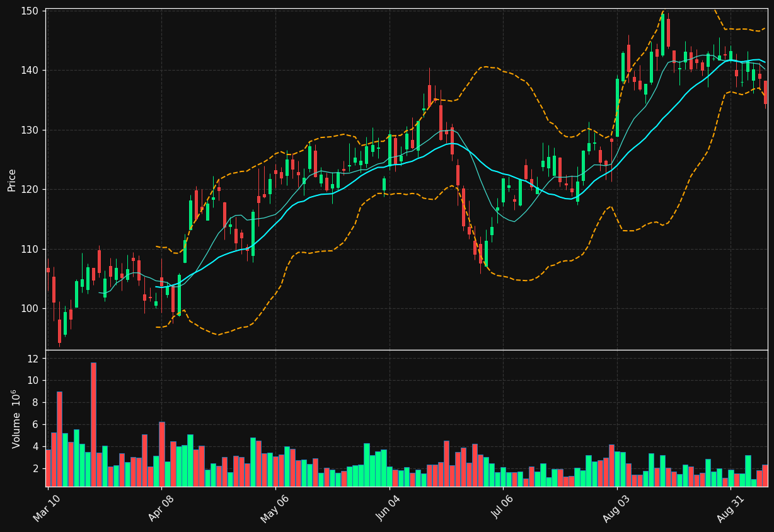
Task: Click the 6 volume axis tick
Action: 37,425
